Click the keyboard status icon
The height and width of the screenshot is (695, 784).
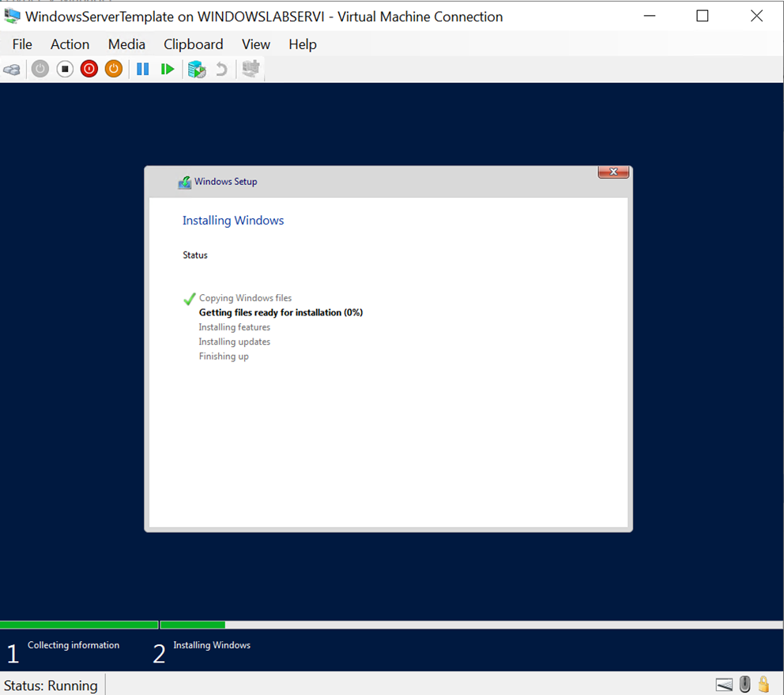(x=724, y=684)
